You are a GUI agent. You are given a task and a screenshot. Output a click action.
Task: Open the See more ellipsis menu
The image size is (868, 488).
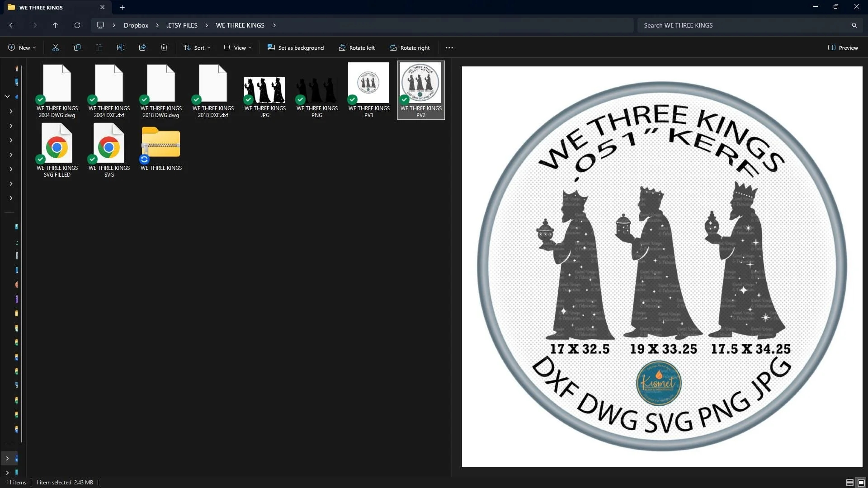tap(449, 47)
